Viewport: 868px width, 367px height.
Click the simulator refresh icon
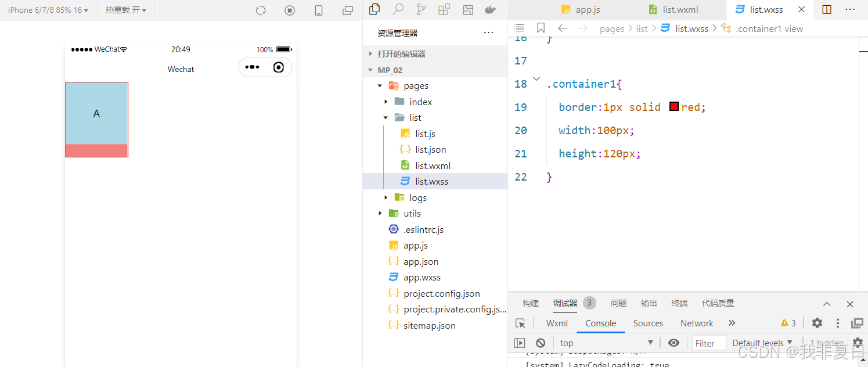pyautogui.click(x=261, y=10)
